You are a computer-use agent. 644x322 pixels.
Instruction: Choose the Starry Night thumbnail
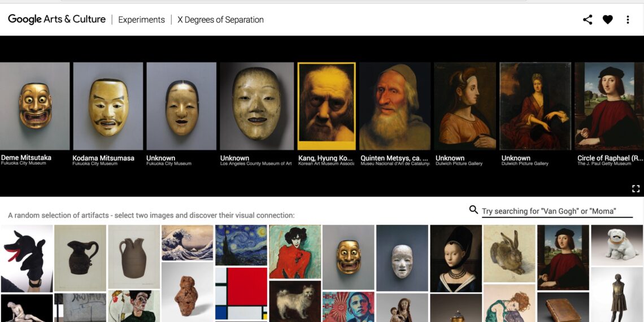coord(241,245)
